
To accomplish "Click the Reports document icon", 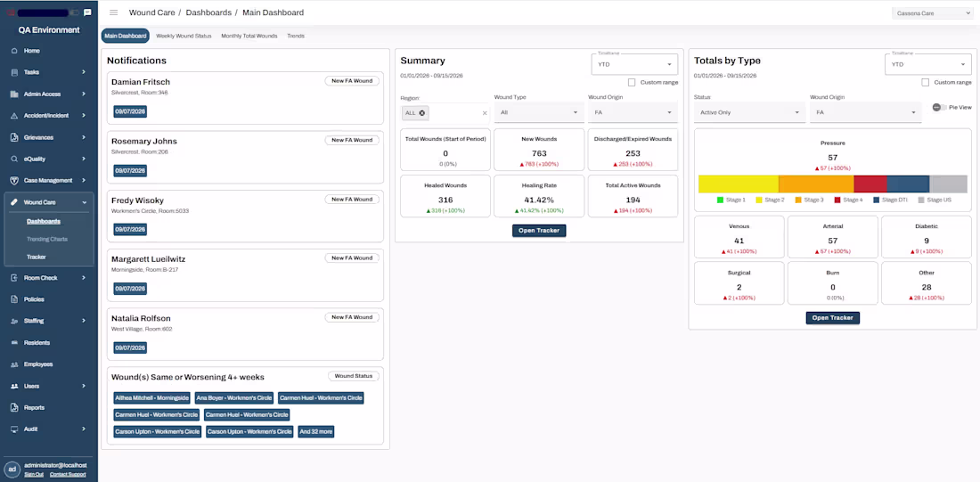I will (x=14, y=407).
